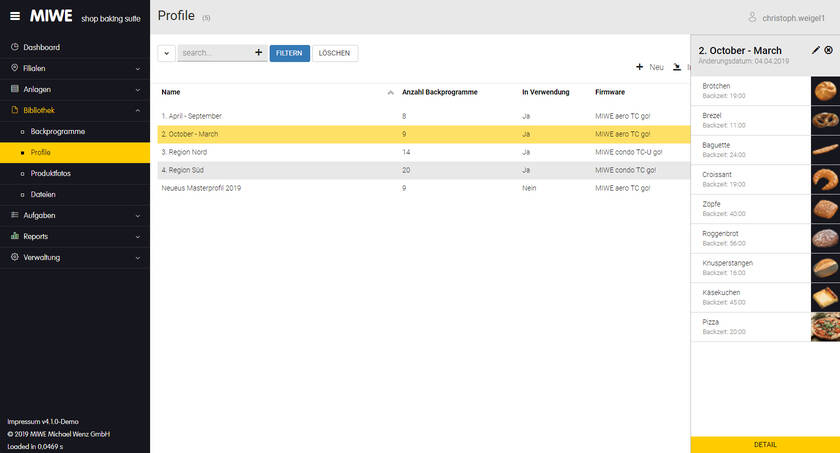Open the DETAIL bar at panel bottom
This screenshot has height=453, width=840.
tap(765, 444)
